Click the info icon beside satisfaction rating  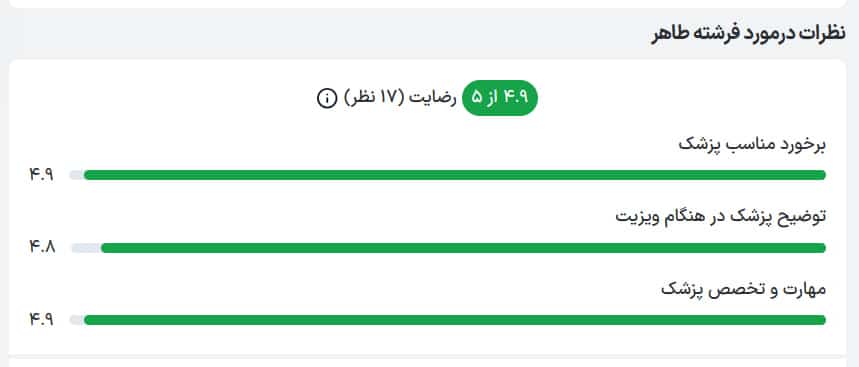click(327, 99)
